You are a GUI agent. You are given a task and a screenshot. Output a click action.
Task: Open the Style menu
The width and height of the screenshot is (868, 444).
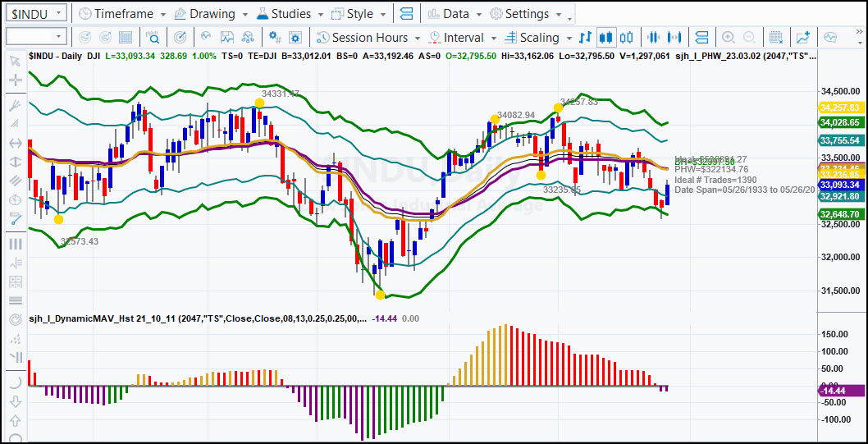pyautogui.click(x=353, y=13)
